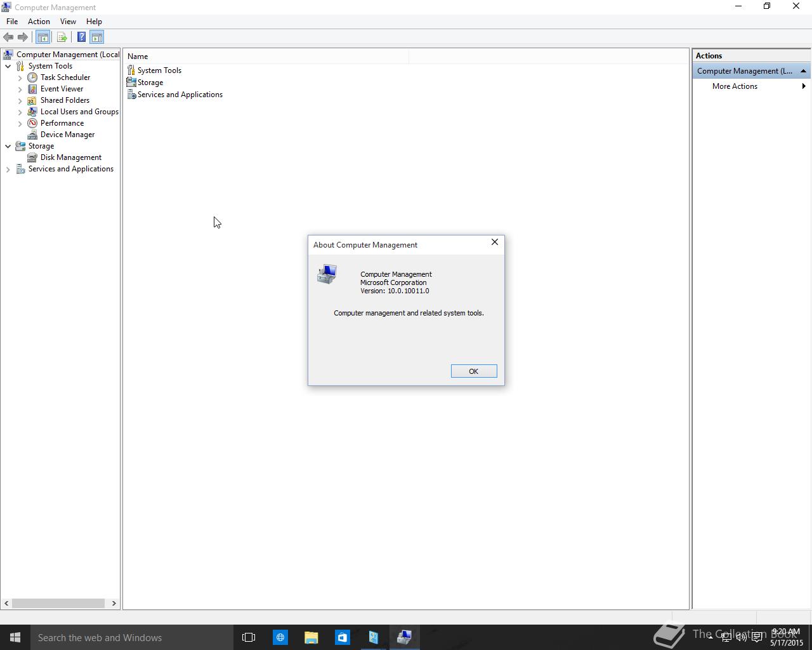Open the volume control in system tray
The height and width of the screenshot is (650, 812).
pos(741,637)
